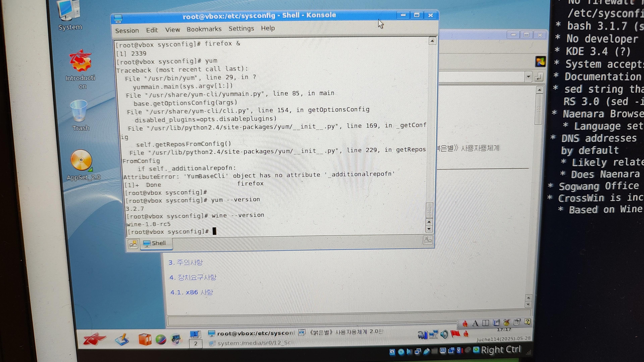
Task: Launch the pencil-and-paper editor in taskbar
Action: (122, 339)
